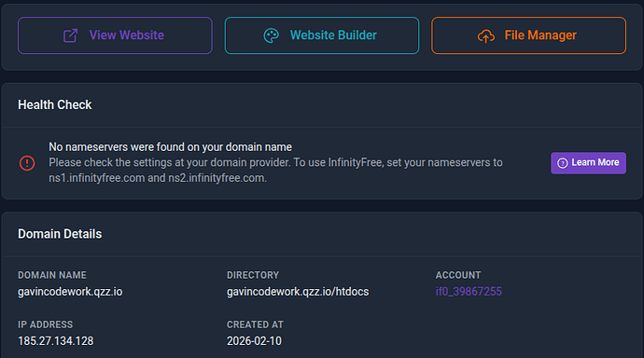Image resolution: width=644 pixels, height=358 pixels.
Task: Click the DIRECTORY label
Action: click(x=253, y=275)
